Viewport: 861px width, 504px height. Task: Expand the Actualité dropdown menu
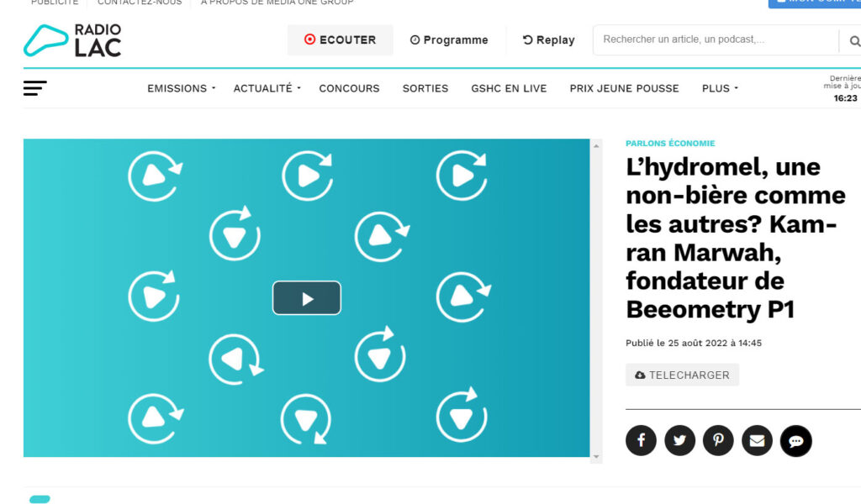pos(267,88)
